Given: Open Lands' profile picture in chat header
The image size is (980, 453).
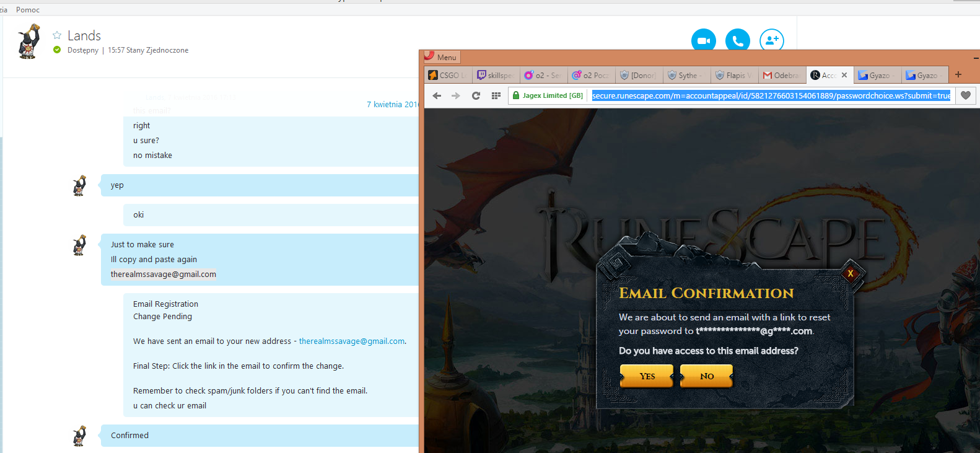Looking at the screenshot, I should [x=28, y=42].
